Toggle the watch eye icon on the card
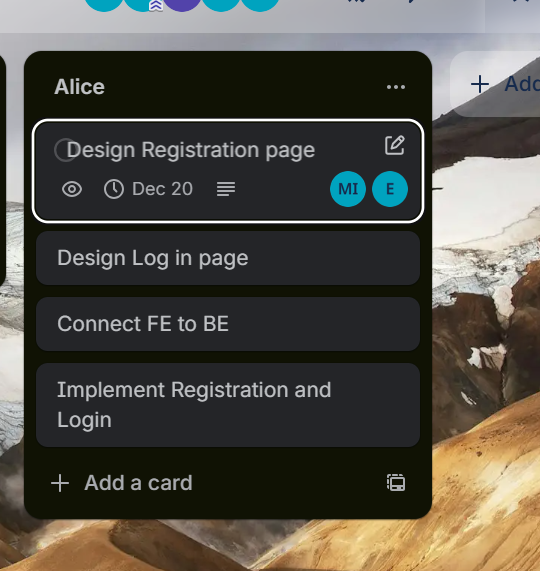The width and height of the screenshot is (540, 571). pyautogui.click(x=72, y=189)
